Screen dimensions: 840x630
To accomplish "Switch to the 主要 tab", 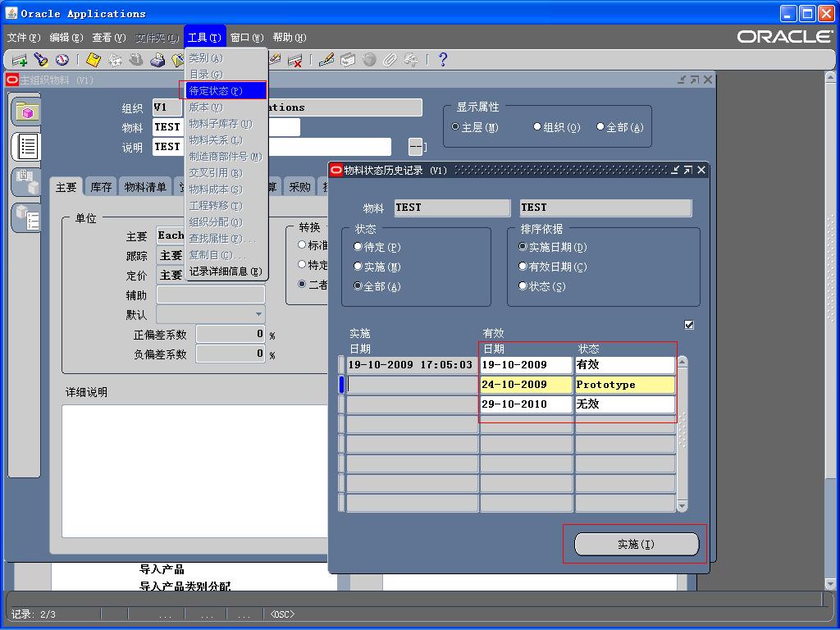I will [66, 187].
